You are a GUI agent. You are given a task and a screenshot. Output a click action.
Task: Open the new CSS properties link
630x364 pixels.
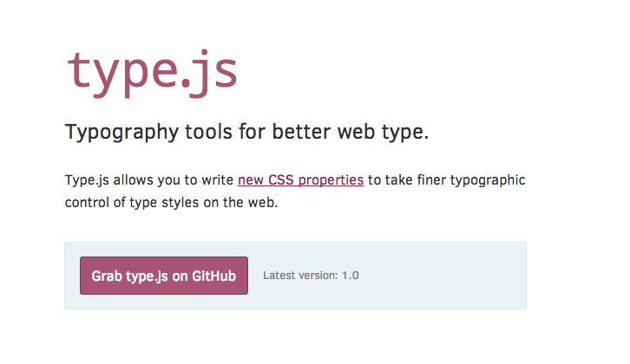click(x=300, y=180)
